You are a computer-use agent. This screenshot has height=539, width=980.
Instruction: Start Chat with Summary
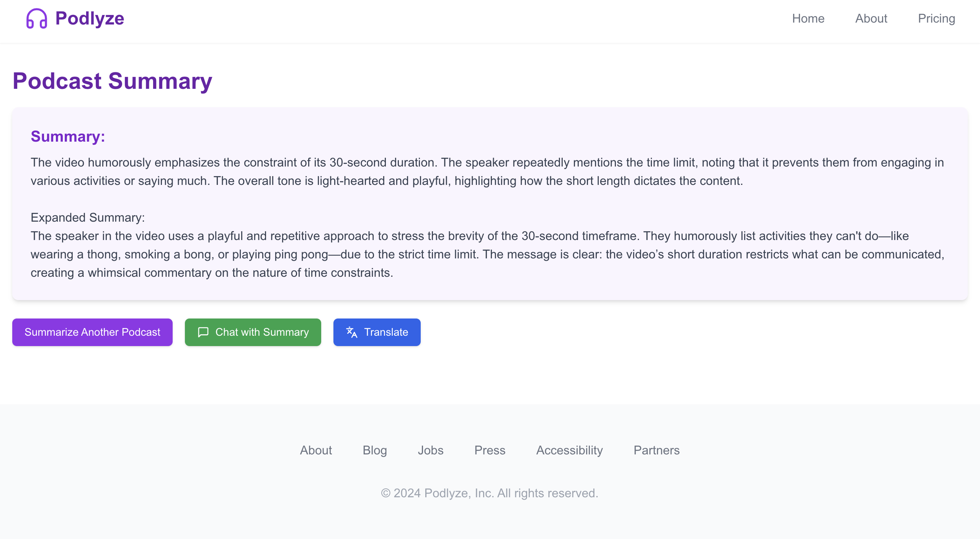click(x=253, y=332)
